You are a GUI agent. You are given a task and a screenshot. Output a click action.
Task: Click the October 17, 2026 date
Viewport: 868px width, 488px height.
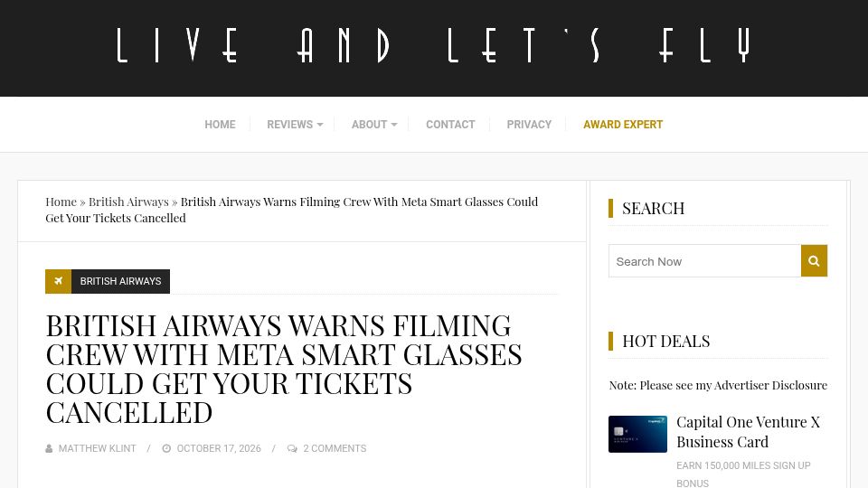[x=219, y=449]
